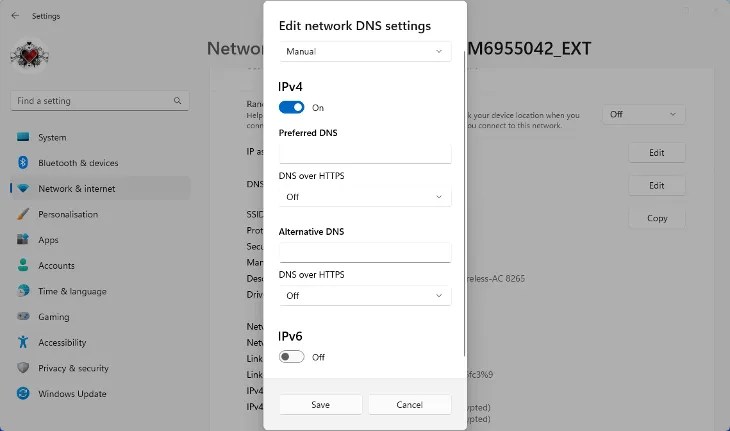This screenshot has height=431, width=730.
Task: Click the Alternative DNS input field
Action: (x=365, y=252)
